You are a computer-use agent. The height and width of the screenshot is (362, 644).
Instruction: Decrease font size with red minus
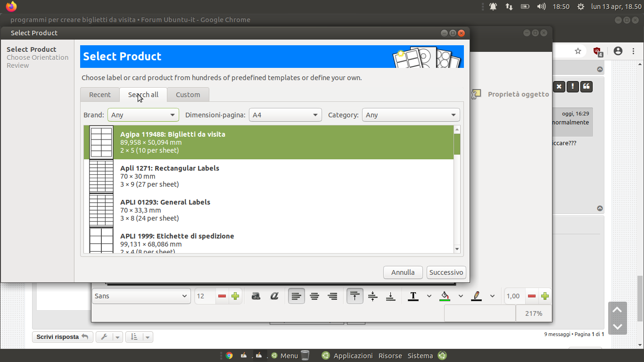pos(222,296)
